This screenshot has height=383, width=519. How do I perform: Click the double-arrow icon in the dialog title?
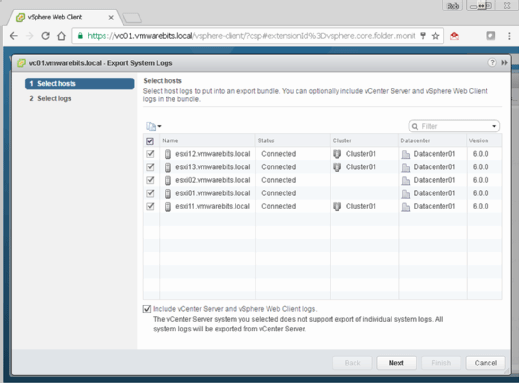pos(504,63)
